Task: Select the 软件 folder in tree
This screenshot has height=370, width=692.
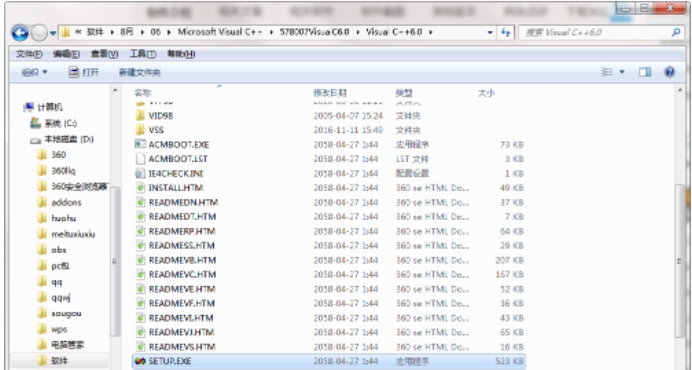Action: [53, 361]
